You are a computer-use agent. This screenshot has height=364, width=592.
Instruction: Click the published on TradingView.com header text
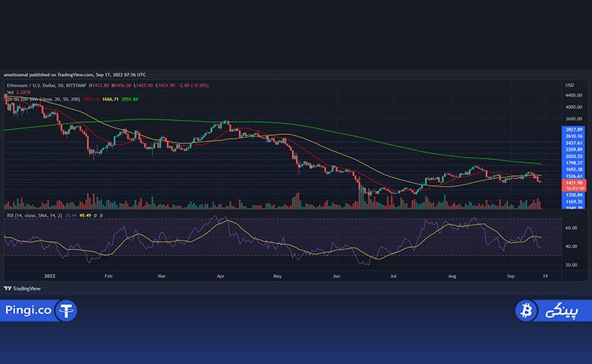coord(61,74)
